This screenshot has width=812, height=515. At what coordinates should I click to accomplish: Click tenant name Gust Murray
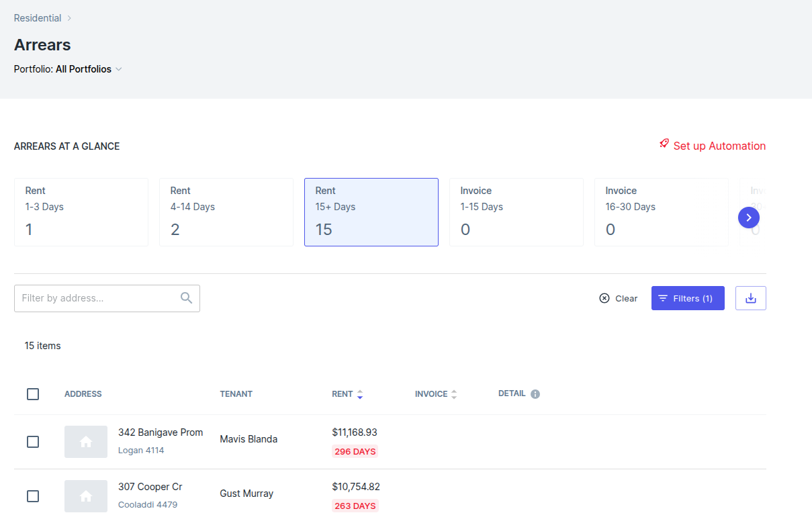(x=246, y=494)
